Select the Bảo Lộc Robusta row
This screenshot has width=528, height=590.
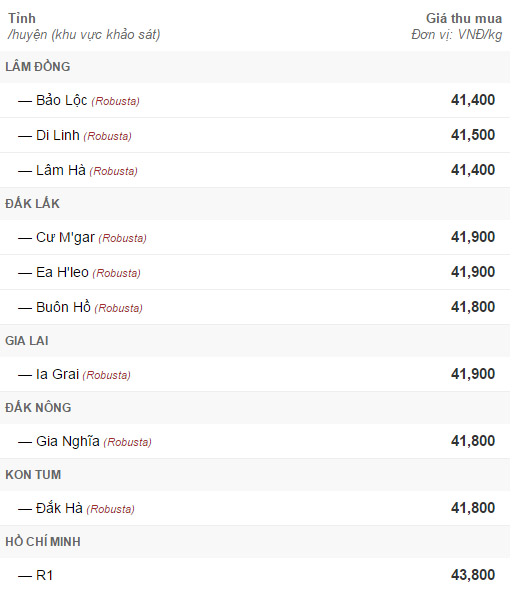coord(255,100)
